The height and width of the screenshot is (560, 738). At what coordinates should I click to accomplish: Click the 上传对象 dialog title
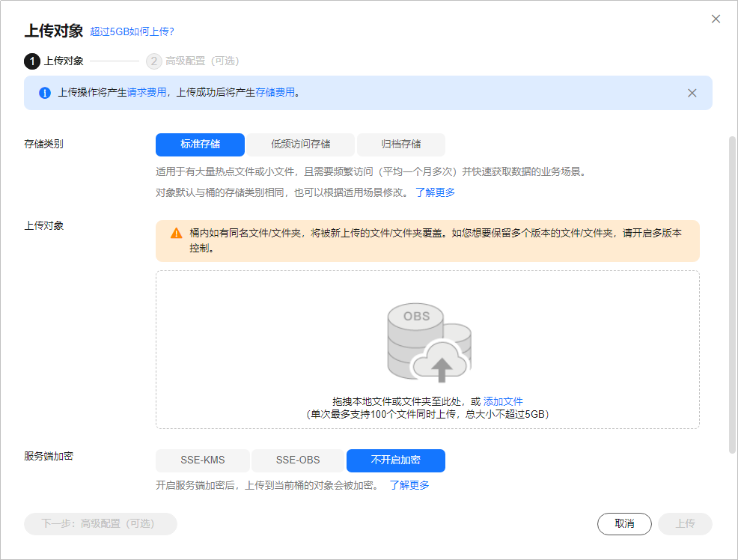click(x=54, y=31)
